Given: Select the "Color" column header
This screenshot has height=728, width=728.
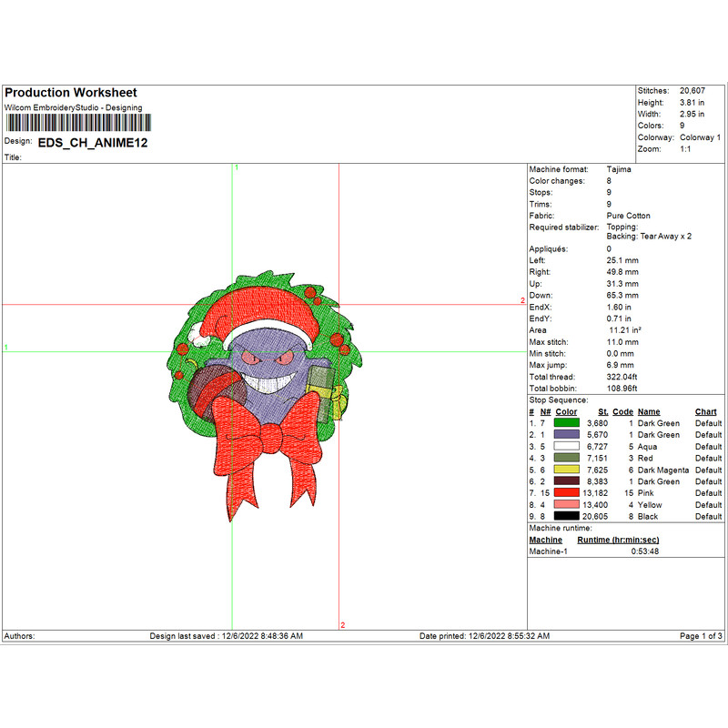Looking at the screenshot, I should click(565, 412).
